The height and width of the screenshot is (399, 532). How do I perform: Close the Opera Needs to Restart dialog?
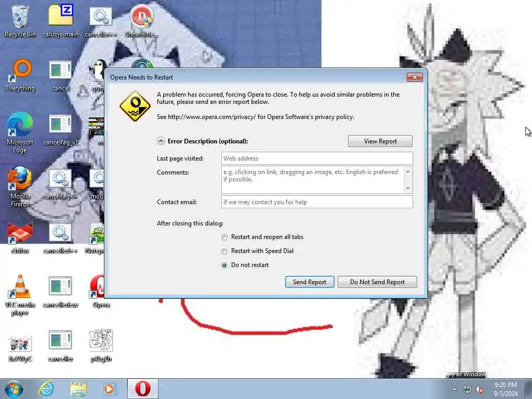(415, 77)
